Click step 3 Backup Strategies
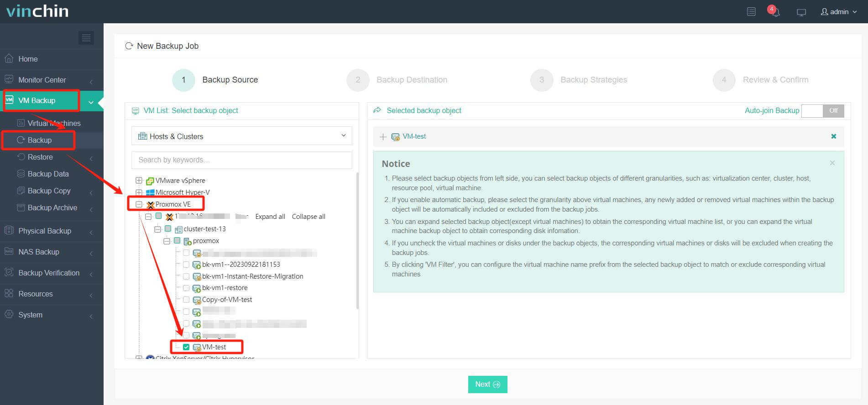This screenshot has height=405, width=868. [x=579, y=80]
